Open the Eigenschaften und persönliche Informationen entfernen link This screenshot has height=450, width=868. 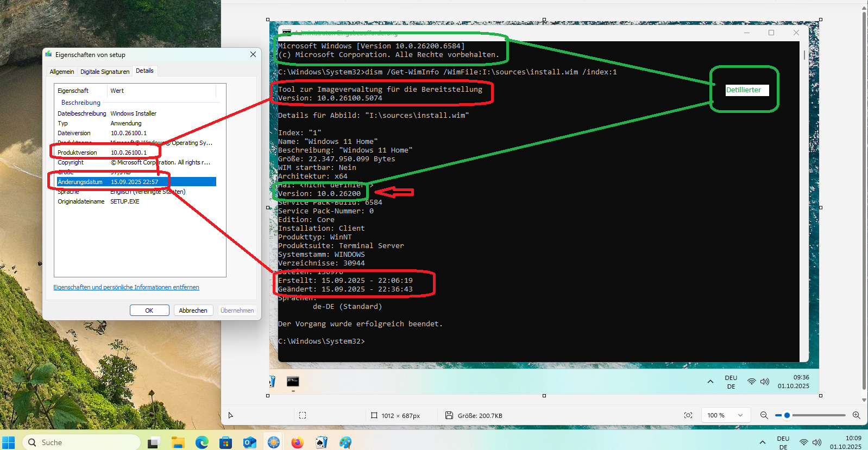[126, 287]
